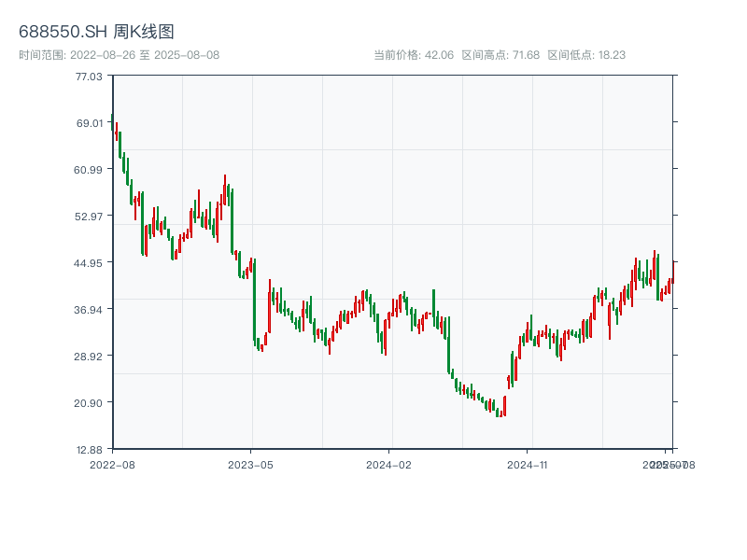Click the 2023-05 x-axis date label

click(250, 464)
